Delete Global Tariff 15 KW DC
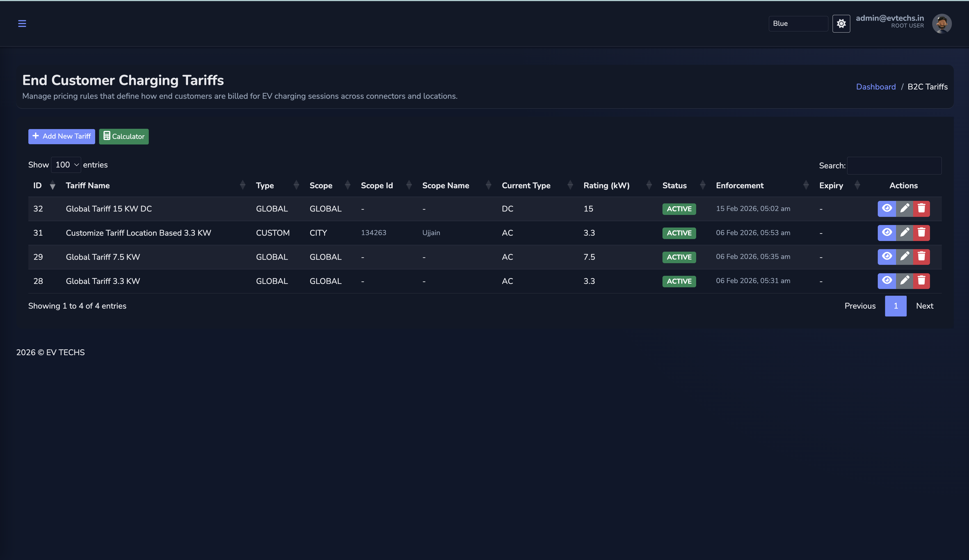The height and width of the screenshot is (560, 969). [x=922, y=209]
